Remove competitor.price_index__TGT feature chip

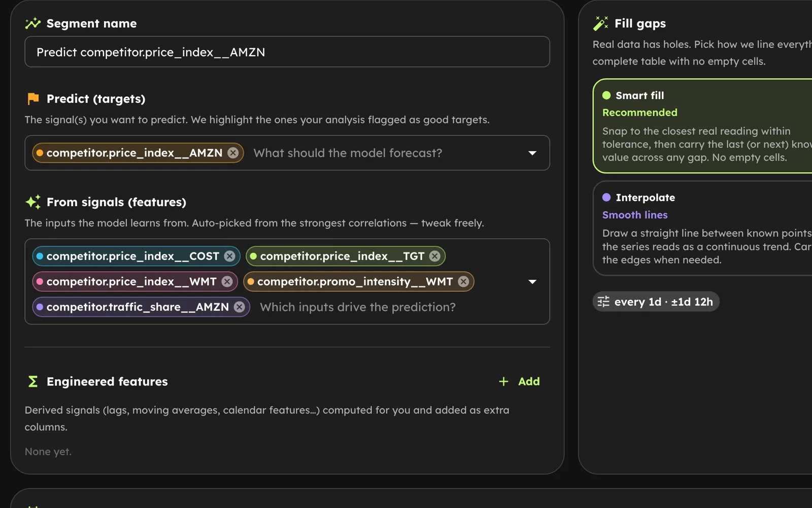435,256
